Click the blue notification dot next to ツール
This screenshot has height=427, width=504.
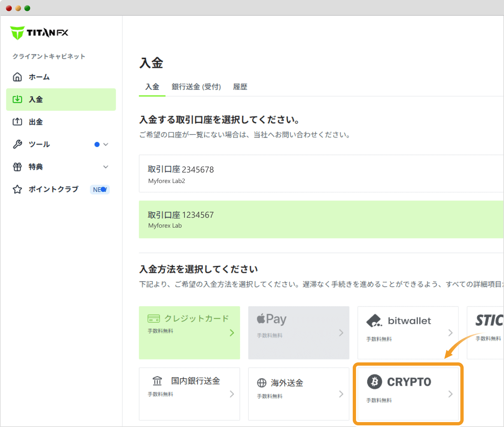click(x=96, y=144)
